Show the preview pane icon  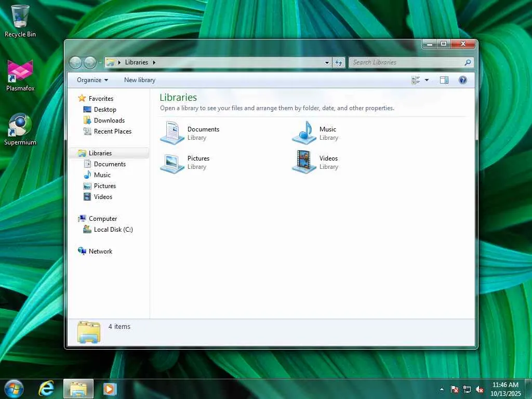[x=444, y=80]
